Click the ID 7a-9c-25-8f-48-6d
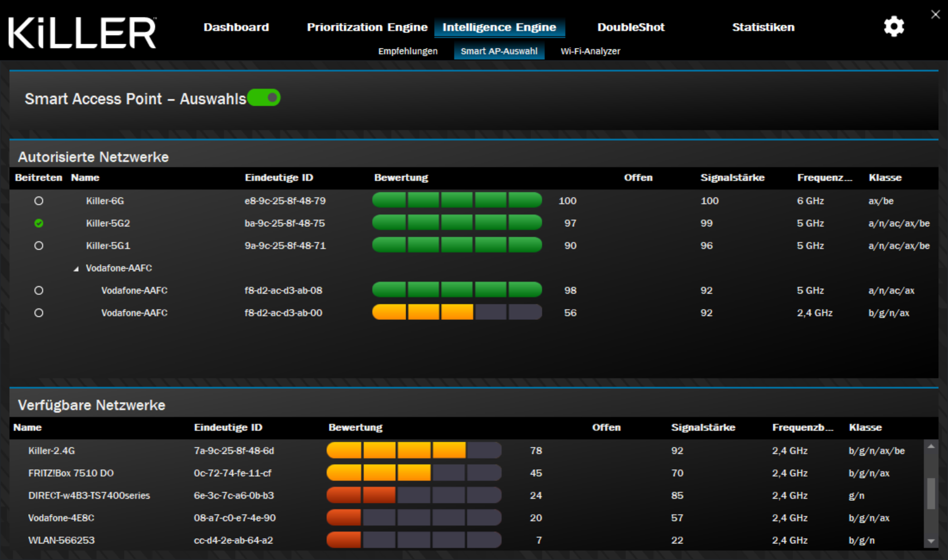The image size is (948, 560). (234, 451)
